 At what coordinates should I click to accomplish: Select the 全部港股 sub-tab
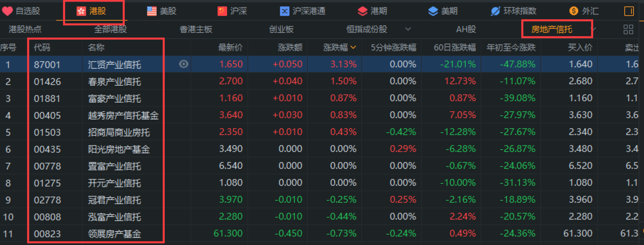tap(110, 29)
